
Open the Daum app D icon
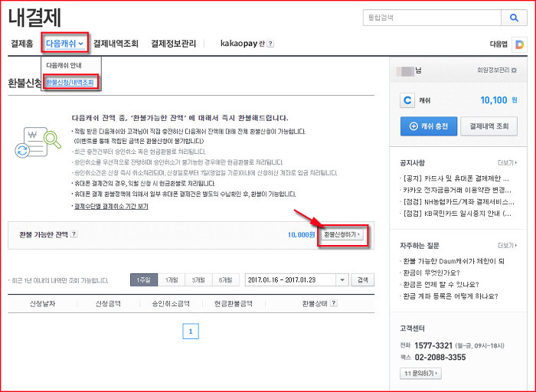[519, 44]
